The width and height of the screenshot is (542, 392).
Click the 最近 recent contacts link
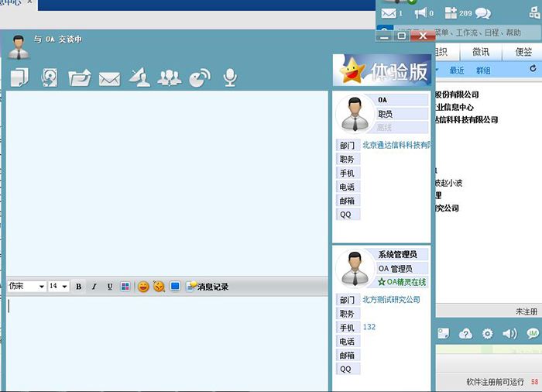pos(457,70)
